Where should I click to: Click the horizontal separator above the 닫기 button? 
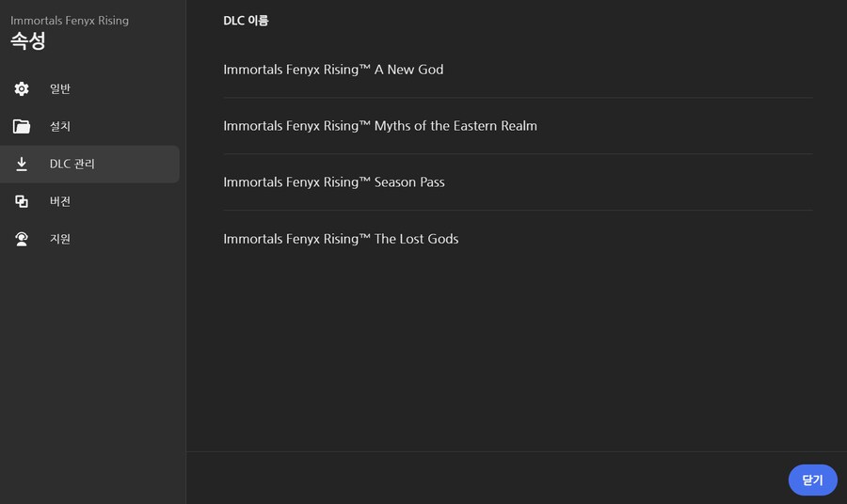click(517, 451)
